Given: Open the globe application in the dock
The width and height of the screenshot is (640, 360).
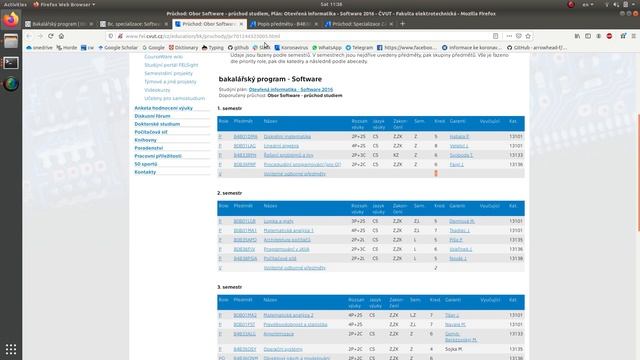Looking at the screenshot, I should click(11, 84).
